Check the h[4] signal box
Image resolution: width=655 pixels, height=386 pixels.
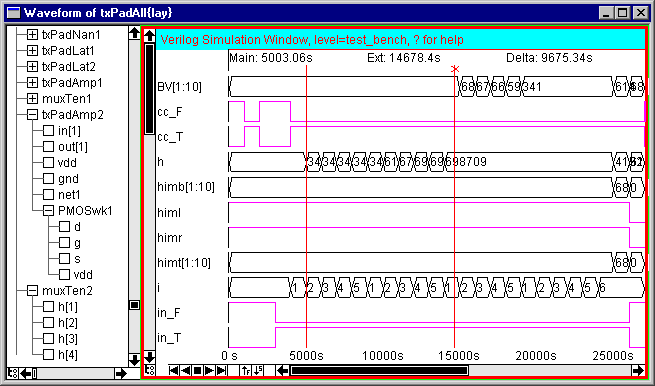tap(48, 355)
